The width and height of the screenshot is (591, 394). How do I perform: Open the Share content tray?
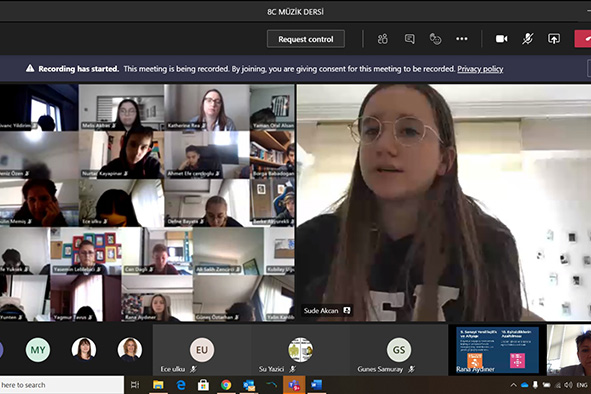tap(554, 39)
